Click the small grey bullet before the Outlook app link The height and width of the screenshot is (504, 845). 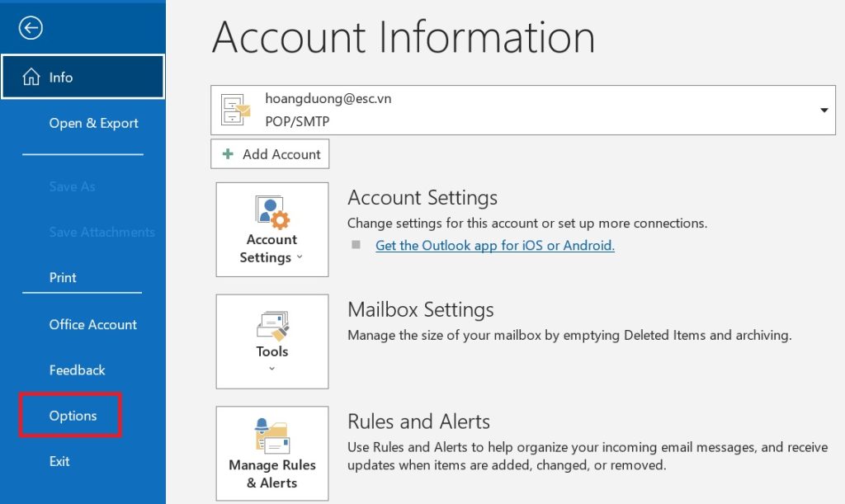356,245
